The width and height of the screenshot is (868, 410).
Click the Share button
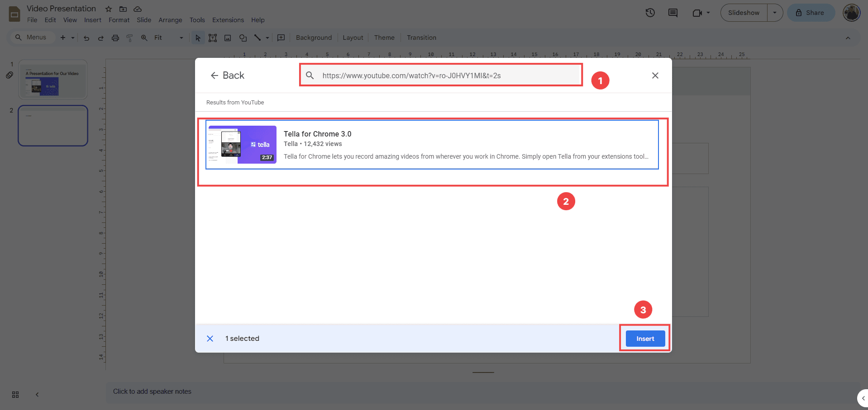(811, 13)
